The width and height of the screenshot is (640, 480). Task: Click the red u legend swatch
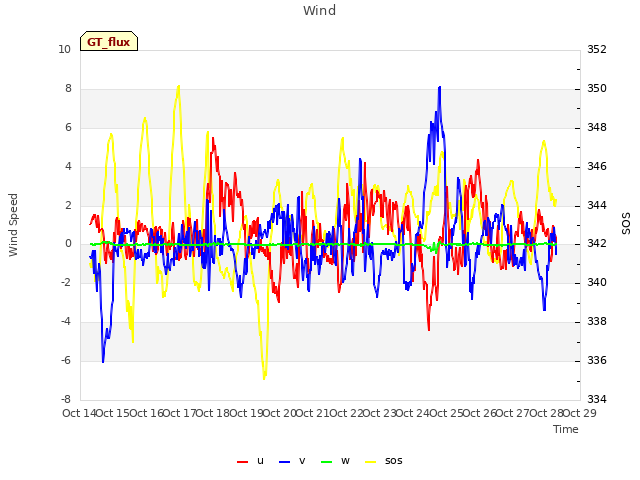click(242, 462)
